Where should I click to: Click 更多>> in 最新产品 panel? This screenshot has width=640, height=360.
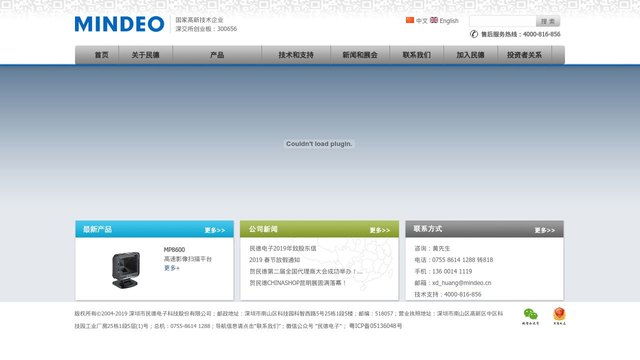click(215, 230)
